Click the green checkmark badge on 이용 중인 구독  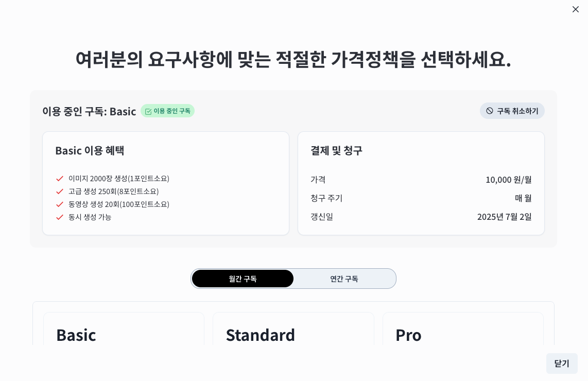167,111
